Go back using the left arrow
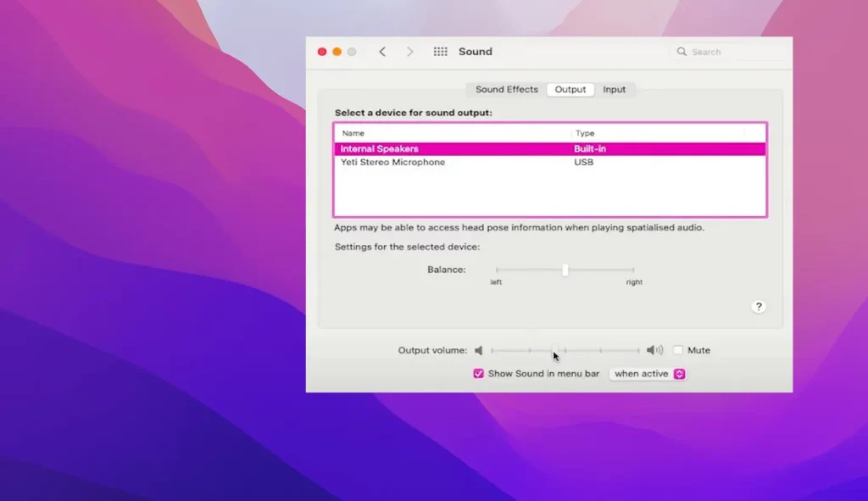The width and height of the screenshot is (868, 501). click(x=382, y=52)
